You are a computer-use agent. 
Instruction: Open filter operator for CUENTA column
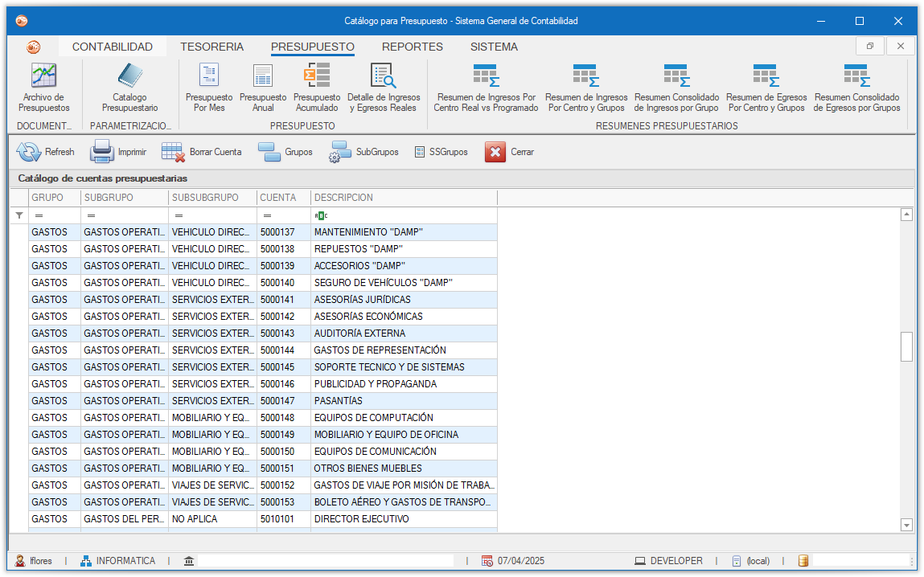point(268,215)
